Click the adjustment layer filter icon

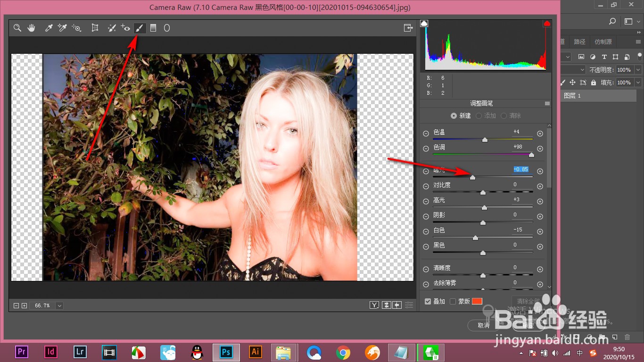tap(593, 57)
